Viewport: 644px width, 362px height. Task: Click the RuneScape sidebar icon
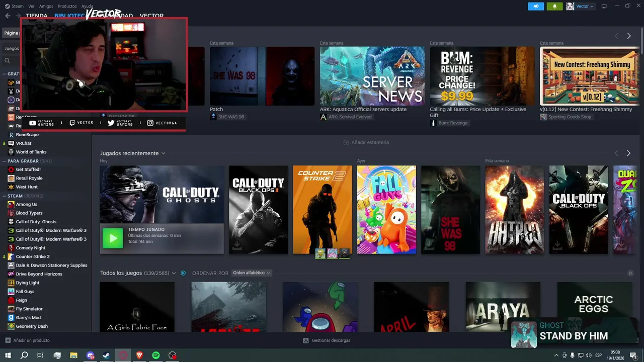11,134
